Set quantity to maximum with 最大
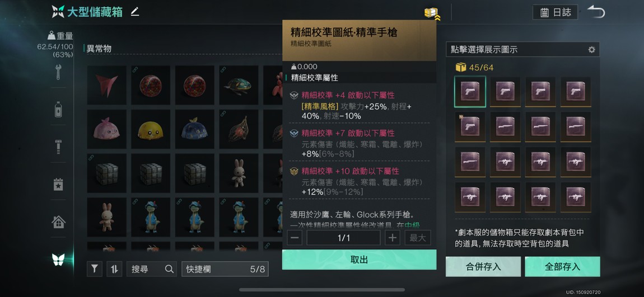The height and width of the screenshot is (297, 644). (x=418, y=238)
